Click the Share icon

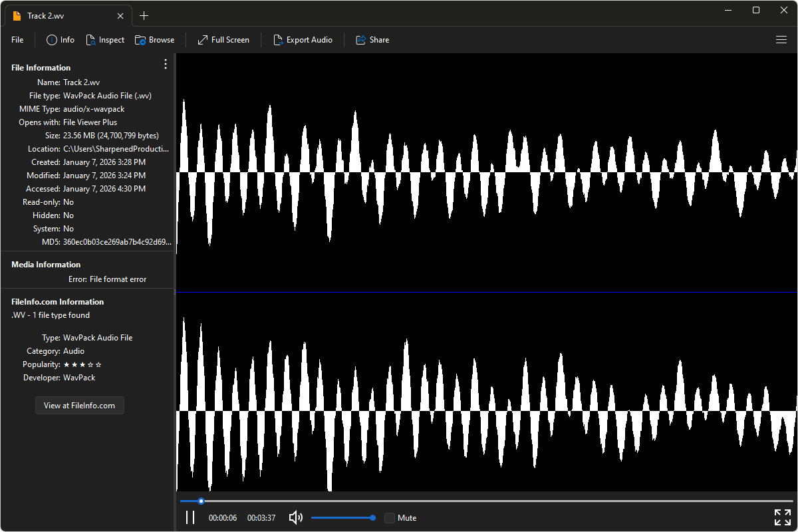[x=360, y=40]
